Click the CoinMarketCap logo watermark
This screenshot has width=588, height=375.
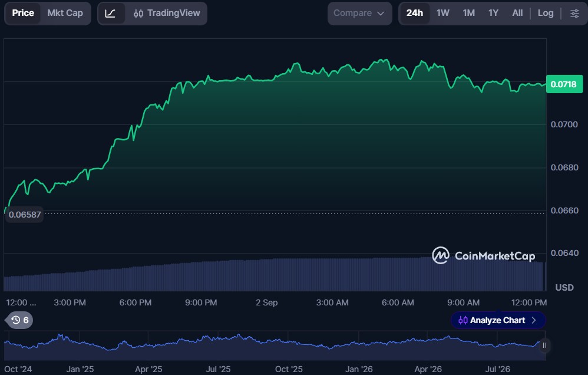tap(484, 256)
